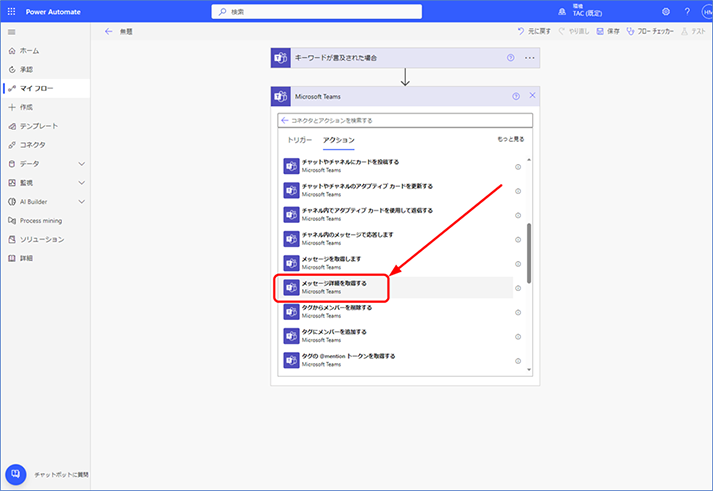Open the settings gear icon
713x491 pixels.
(x=666, y=12)
